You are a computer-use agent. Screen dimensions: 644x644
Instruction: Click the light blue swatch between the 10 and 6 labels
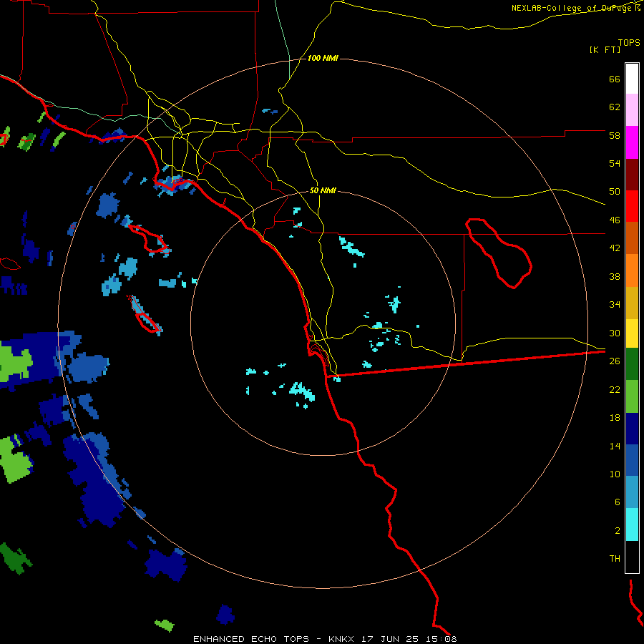pos(632,492)
